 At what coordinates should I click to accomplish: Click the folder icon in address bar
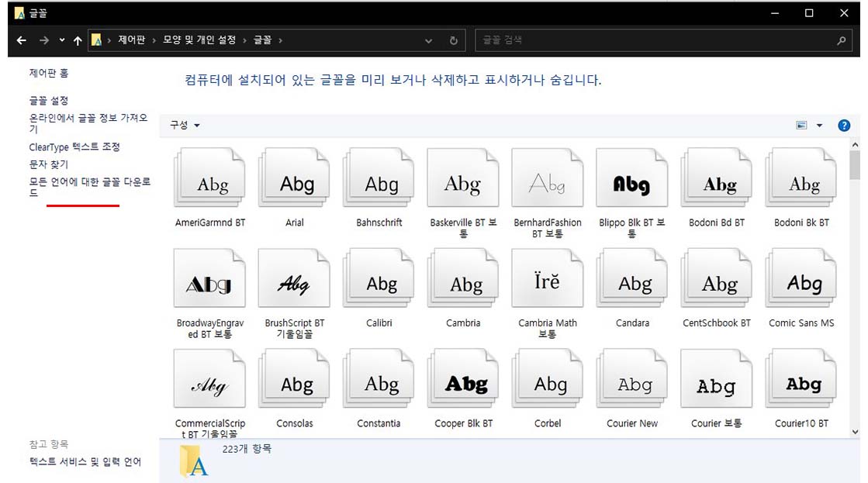96,40
